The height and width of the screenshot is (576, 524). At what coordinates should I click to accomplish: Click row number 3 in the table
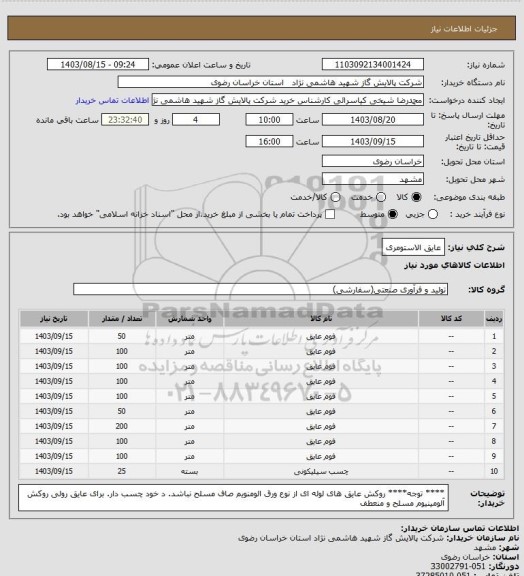click(x=494, y=366)
